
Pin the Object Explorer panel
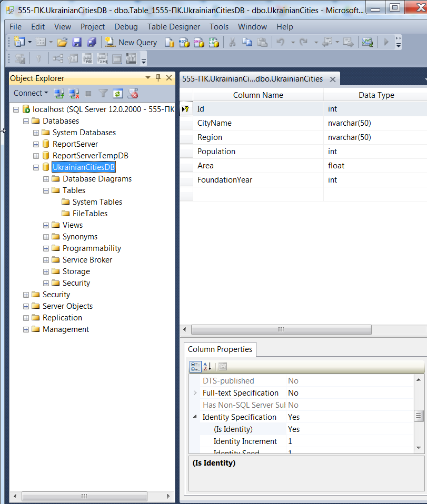pyautogui.click(x=158, y=78)
